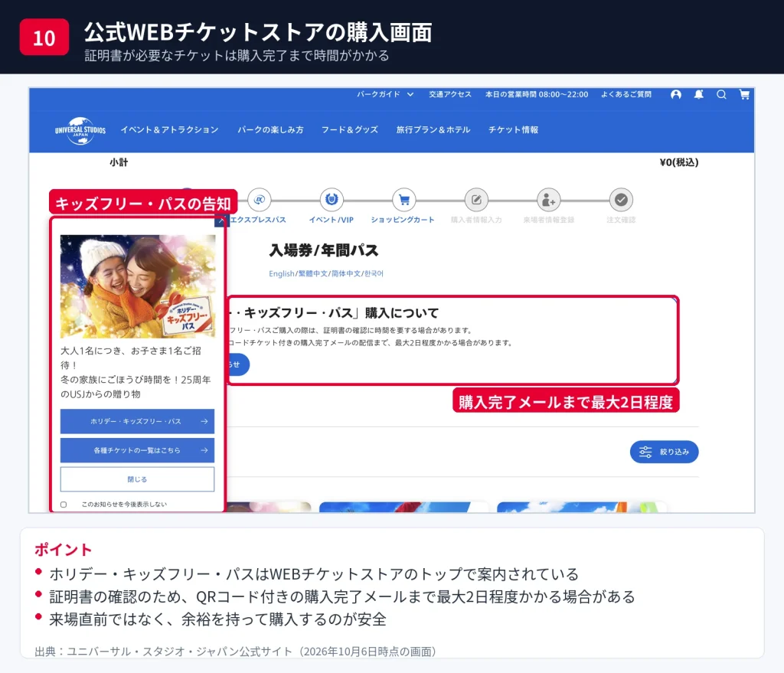This screenshot has width=784, height=673.
Task: Click the 小計 label
Action: (x=119, y=162)
